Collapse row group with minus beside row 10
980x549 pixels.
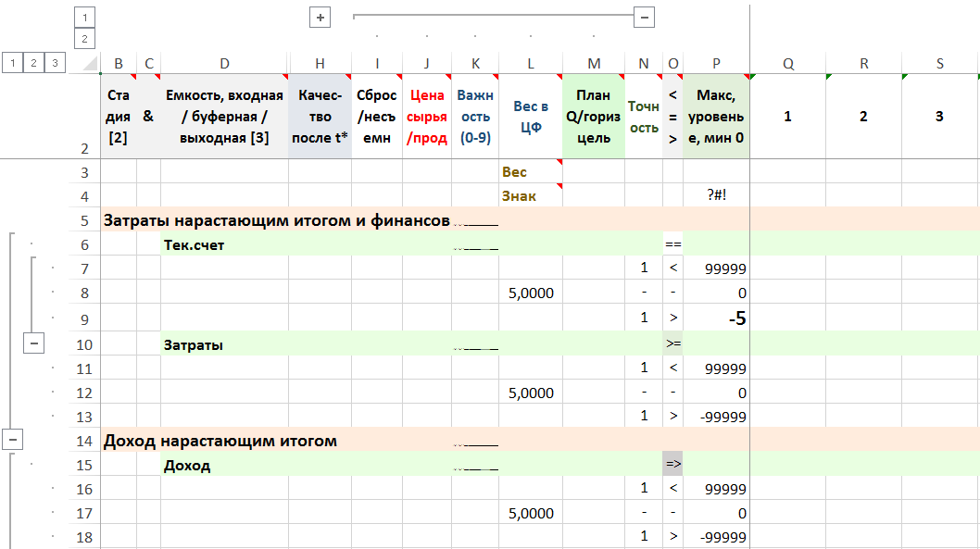click(x=34, y=343)
